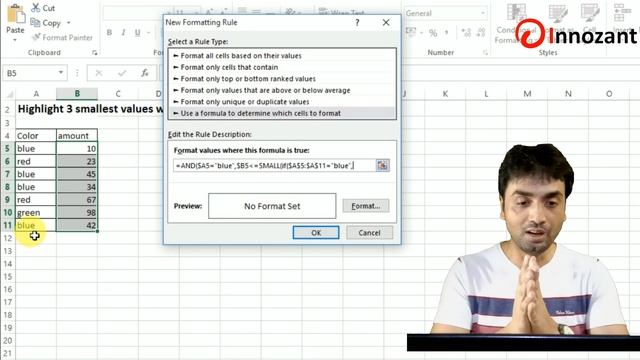Viewport: 640px width, 360px height.
Task: Select 'Use a formula to determine' rule type
Action: [x=282, y=113]
